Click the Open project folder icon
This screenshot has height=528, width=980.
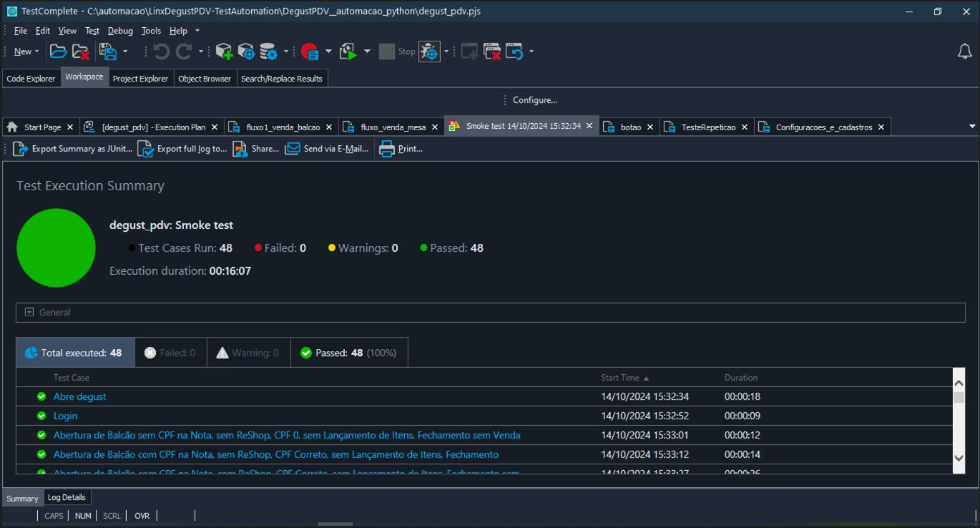(x=58, y=52)
